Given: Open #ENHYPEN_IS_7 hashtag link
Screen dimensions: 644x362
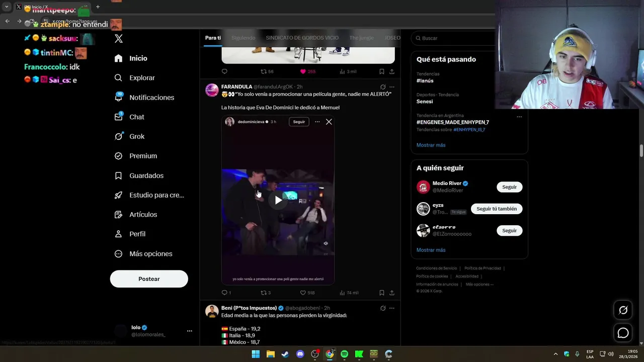Looking at the screenshot, I should (x=469, y=130).
